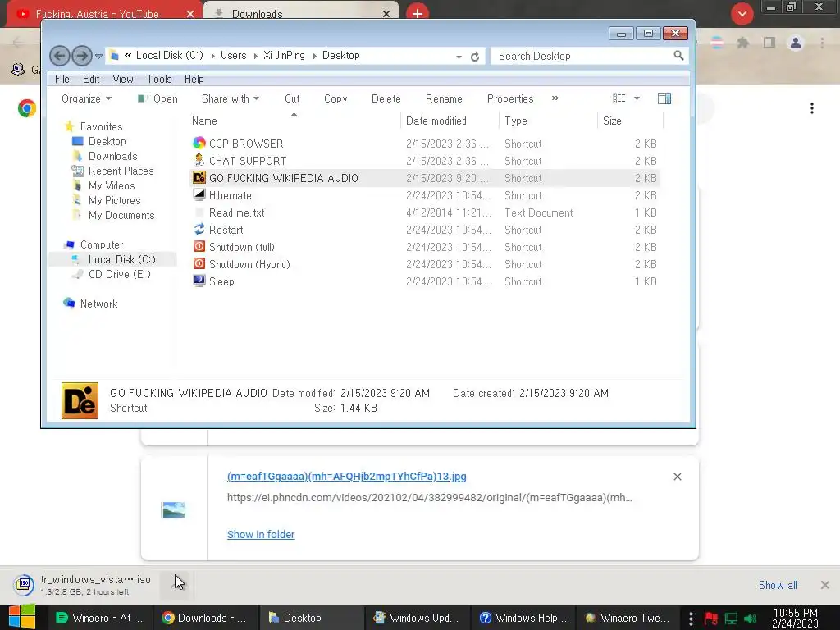Image resolution: width=840 pixels, height=630 pixels.
Task: Select the Hibernate shortcut icon
Action: pyautogui.click(x=199, y=195)
